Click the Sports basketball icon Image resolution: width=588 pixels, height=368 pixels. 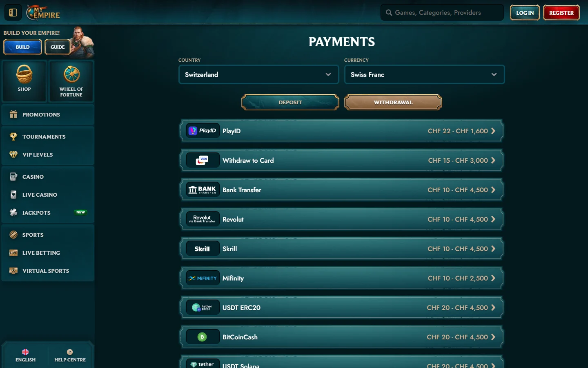13,235
